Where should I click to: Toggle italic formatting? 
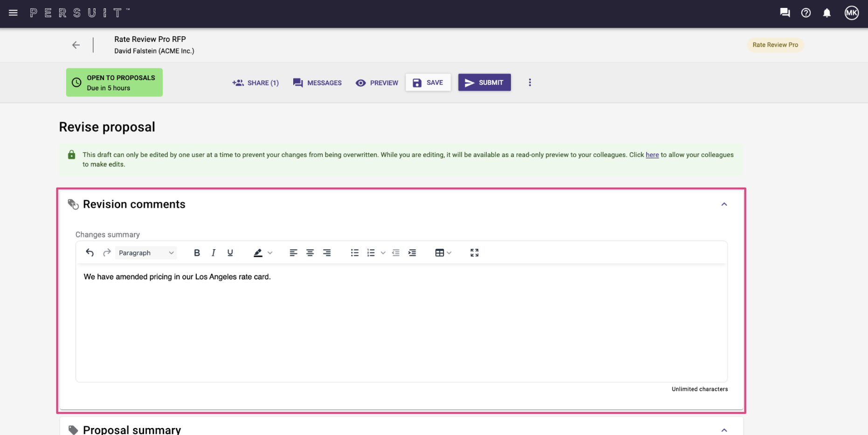click(214, 252)
